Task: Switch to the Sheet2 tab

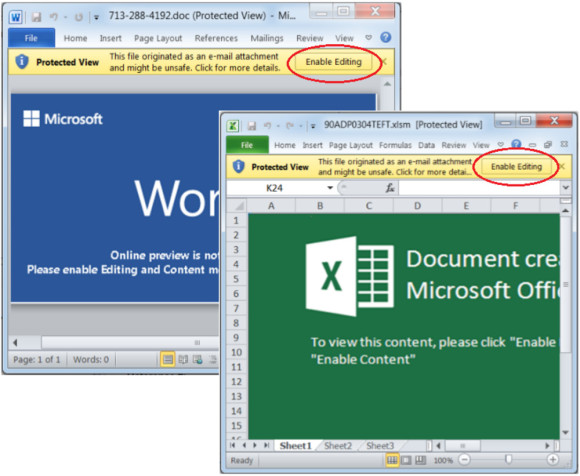Action: pyautogui.click(x=338, y=446)
